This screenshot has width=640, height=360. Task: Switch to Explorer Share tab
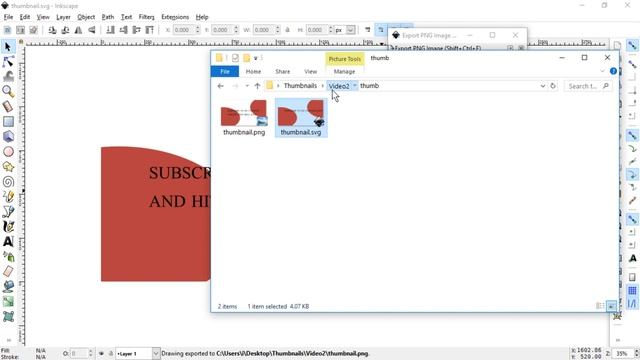[282, 71]
